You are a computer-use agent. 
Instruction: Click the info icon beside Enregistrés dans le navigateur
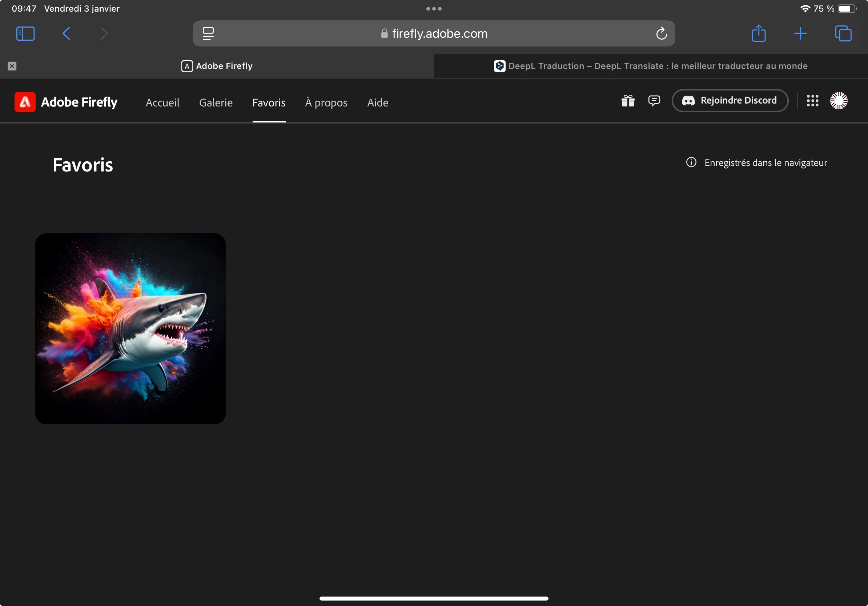(691, 162)
